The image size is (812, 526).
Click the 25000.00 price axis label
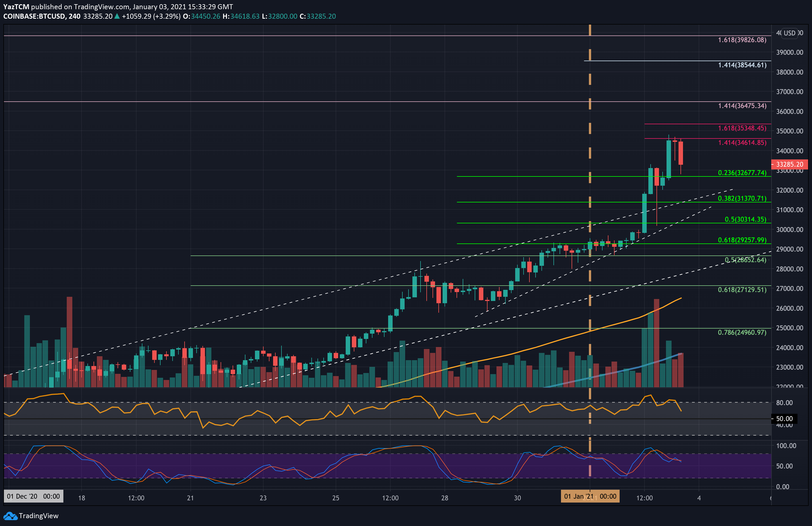789,328
